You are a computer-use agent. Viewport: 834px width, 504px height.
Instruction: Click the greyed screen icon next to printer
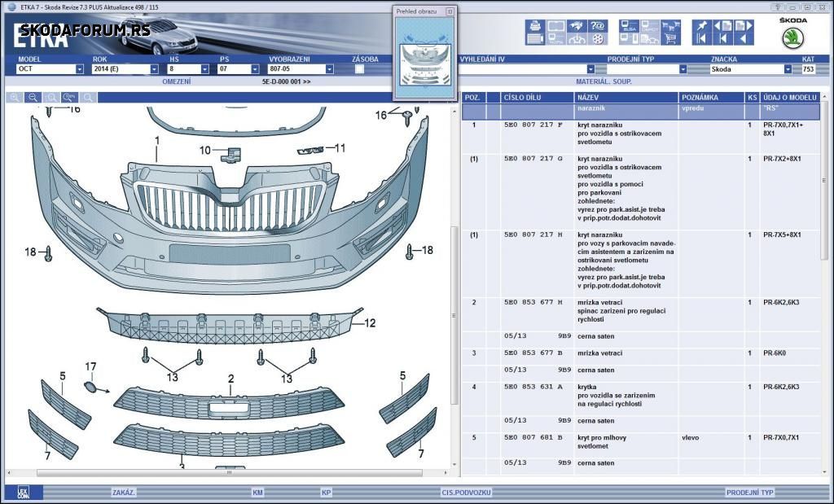556,25
